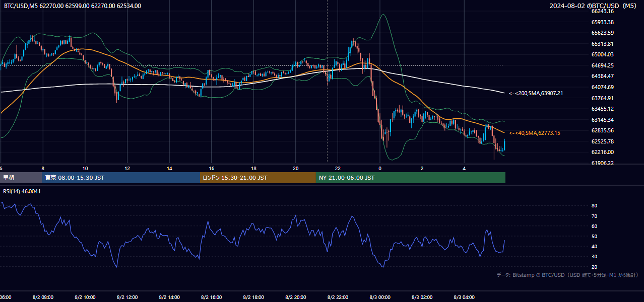Click the 8/3 00:00 time label
The image size is (644, 302).
380,297
